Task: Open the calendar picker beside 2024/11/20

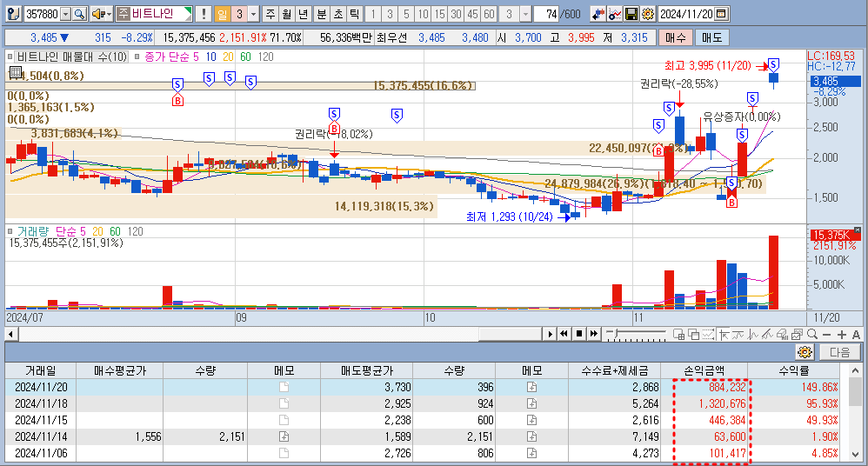Action: (721, 14)
